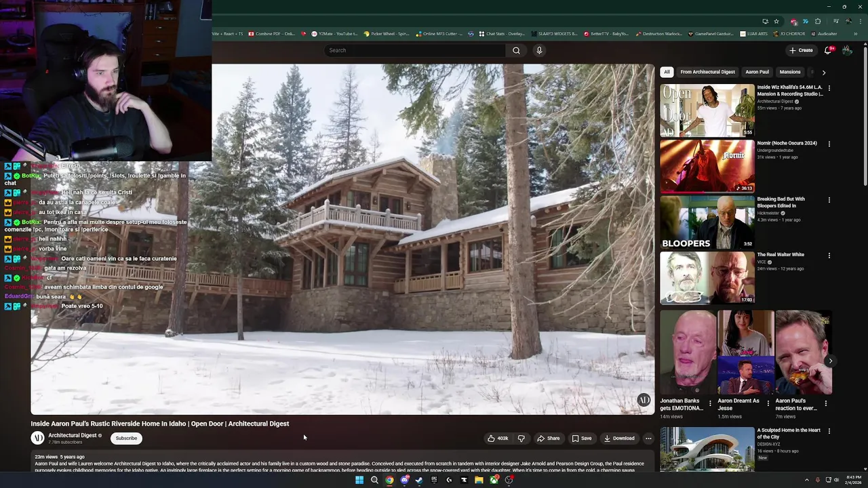Share the video

[x=548, y=439]
